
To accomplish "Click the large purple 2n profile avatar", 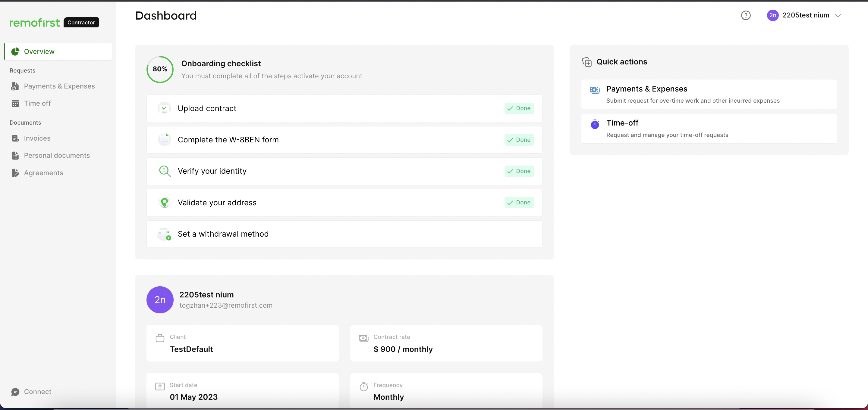I will pos(160,300).
